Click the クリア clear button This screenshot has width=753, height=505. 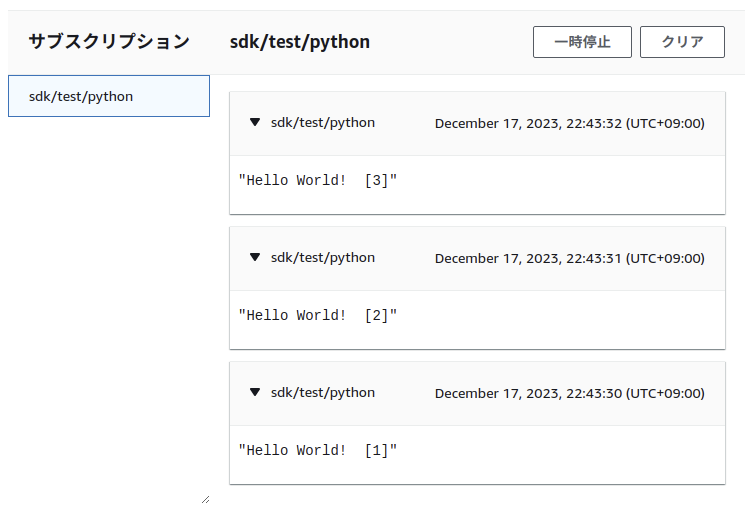tap(682, 42)
